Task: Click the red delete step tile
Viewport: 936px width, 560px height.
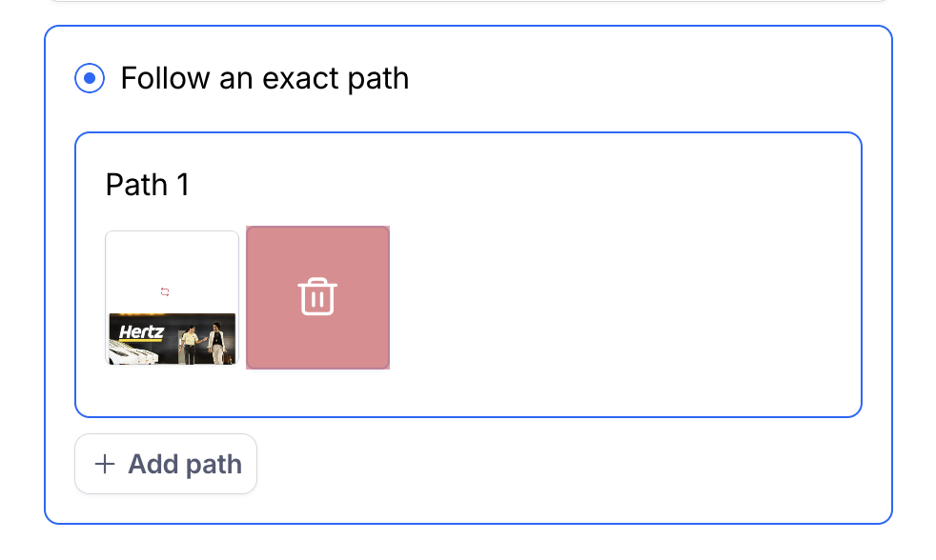Action: coord(317,297)
